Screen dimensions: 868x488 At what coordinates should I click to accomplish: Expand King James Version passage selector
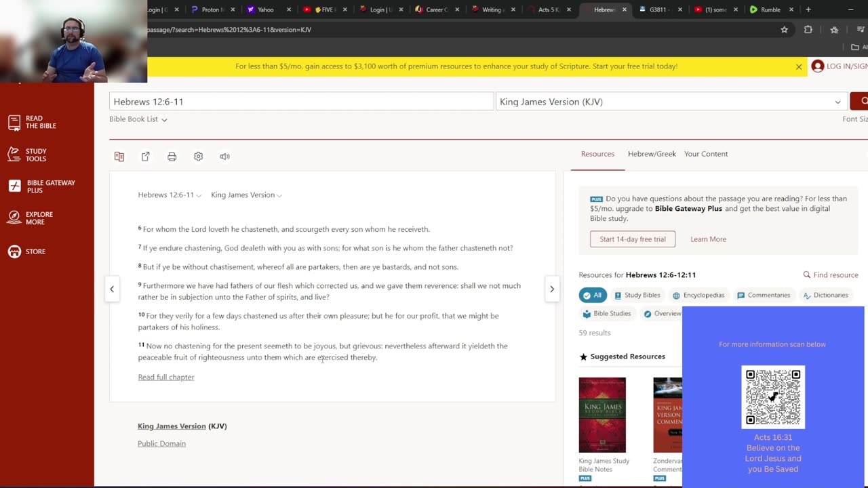[x=246, y=195]
